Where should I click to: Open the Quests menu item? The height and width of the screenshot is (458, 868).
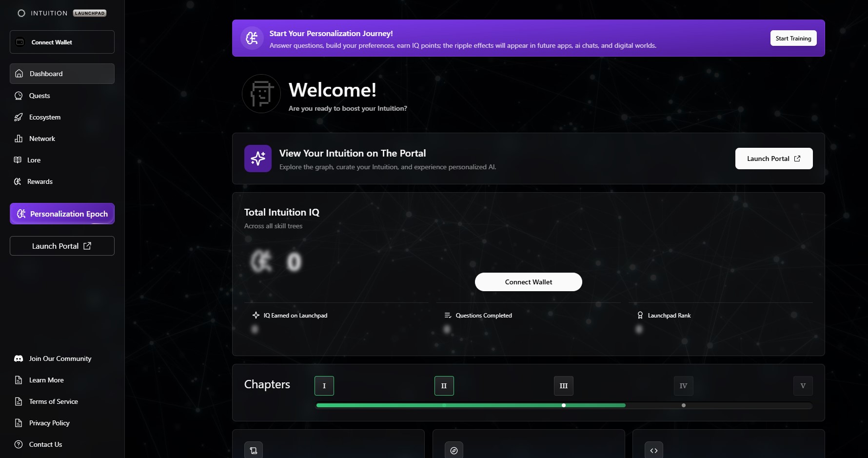pyautogui.click(x=39, y=96)
